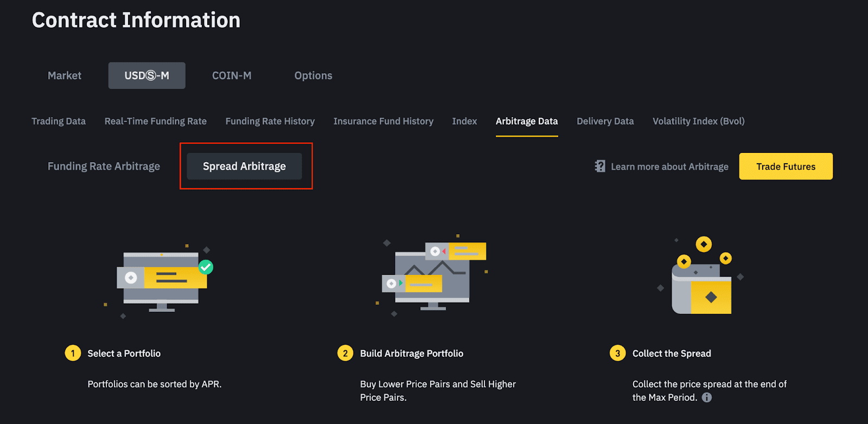
Task: Switch to the Market tab
Action: (x=65, y=76)
